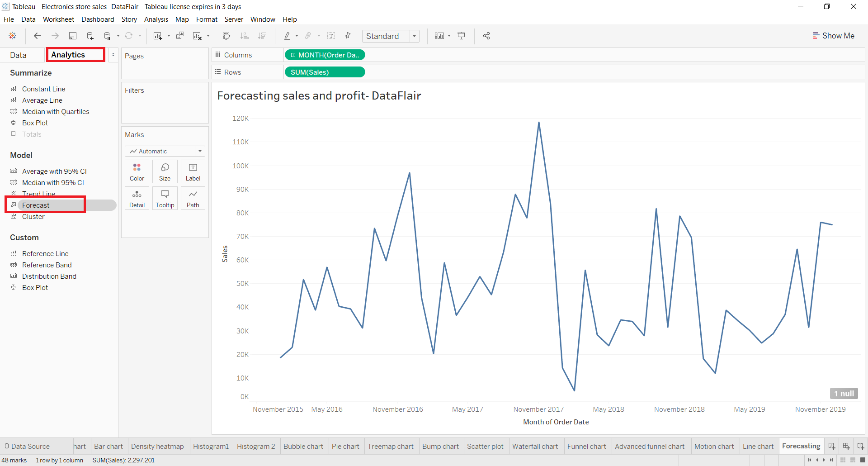Enter Presentation Mode with the toolbar icon
Screen dimensions: 868x466
462,36
